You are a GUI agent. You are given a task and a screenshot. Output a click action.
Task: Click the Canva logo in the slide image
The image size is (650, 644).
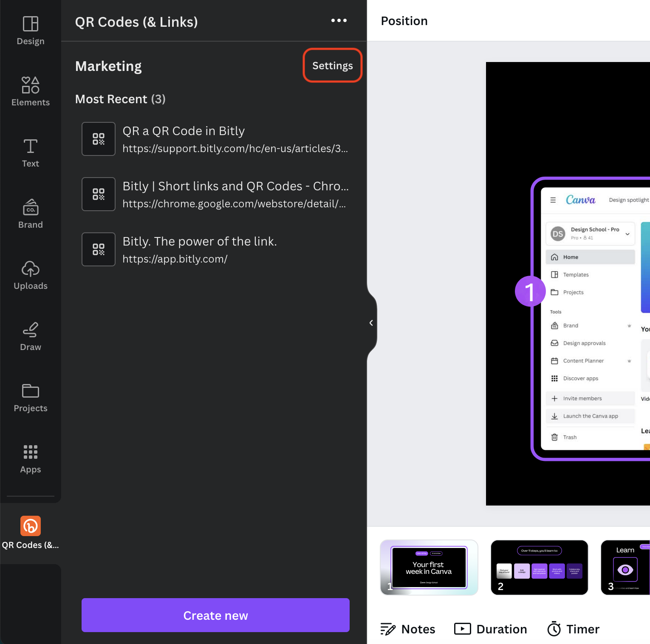580,200
